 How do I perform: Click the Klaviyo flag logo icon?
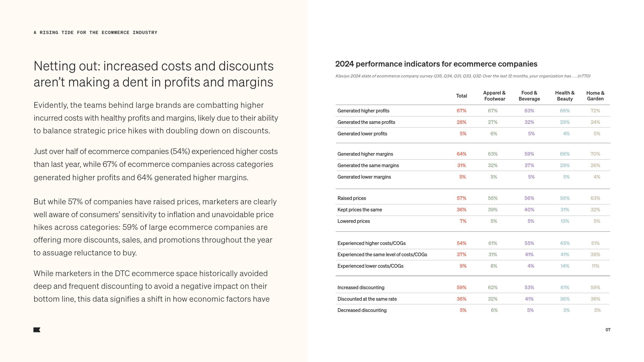pyautogui.click(x=37, y=330)
